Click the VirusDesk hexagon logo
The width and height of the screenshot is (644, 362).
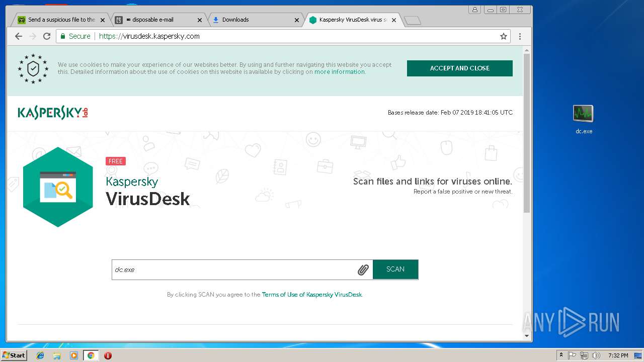click(x=58, y=187)
